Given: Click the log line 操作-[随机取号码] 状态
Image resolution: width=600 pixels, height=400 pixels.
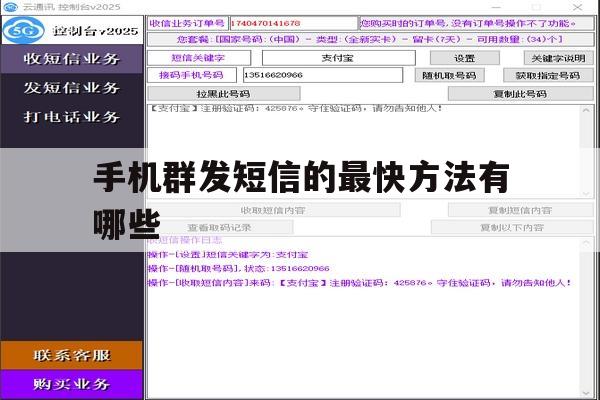Looking at the screenshot, I should click(238, 268).
